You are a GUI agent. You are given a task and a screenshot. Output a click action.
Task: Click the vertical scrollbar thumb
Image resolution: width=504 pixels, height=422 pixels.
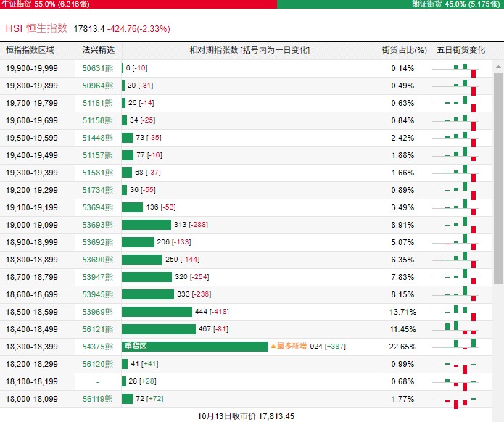498,178
